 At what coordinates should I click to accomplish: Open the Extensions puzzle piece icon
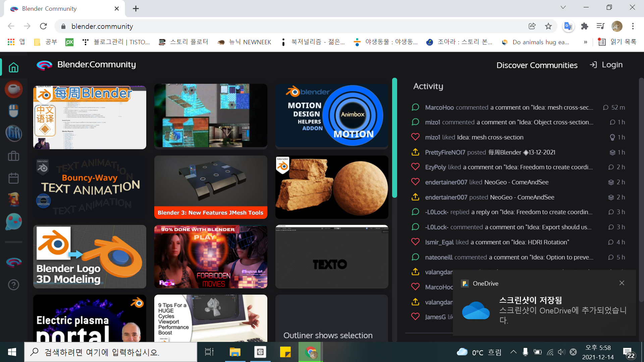[585, 26]
